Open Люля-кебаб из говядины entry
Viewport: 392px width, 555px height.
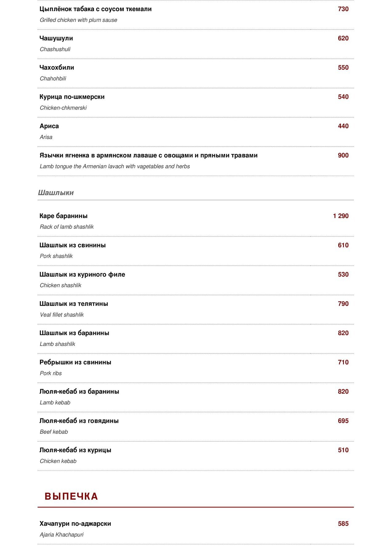click(79, 421)
